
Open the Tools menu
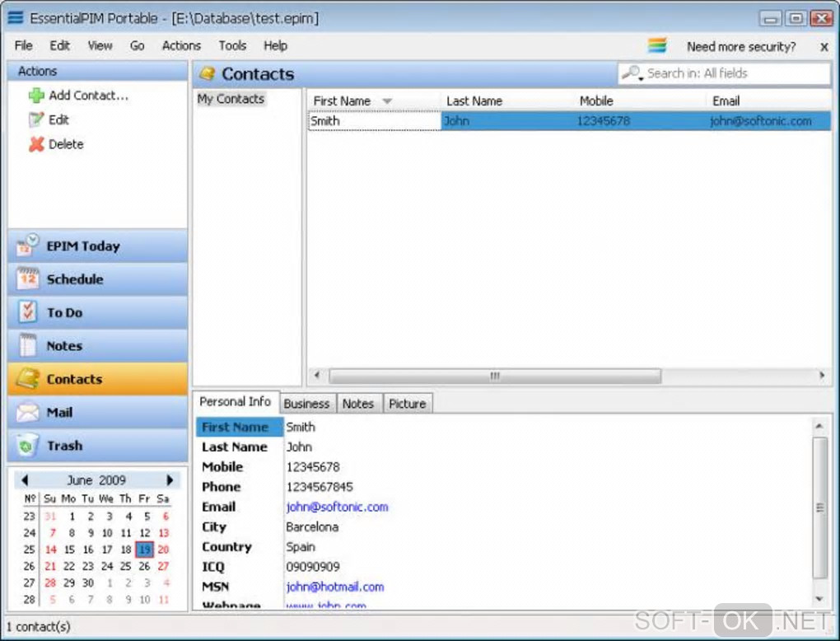[x=232, y=46]
